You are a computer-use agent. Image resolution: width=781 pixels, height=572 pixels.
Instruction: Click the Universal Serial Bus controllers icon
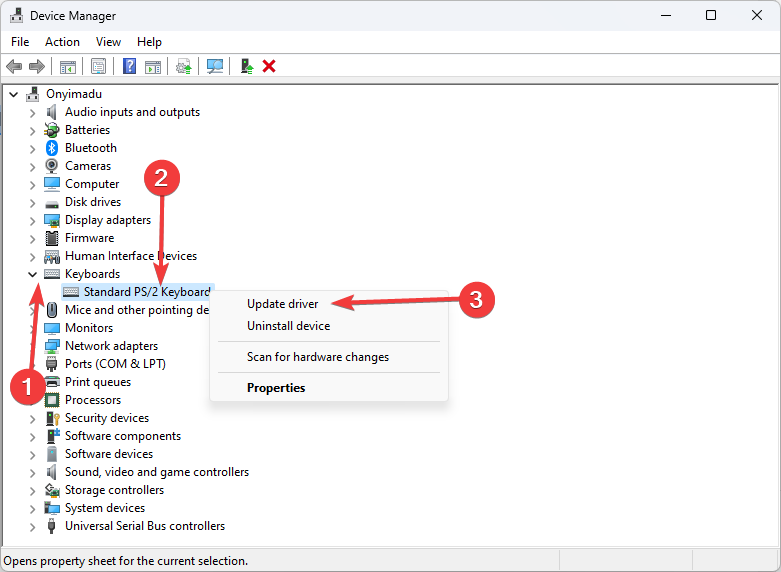click(x=51, y=526)
